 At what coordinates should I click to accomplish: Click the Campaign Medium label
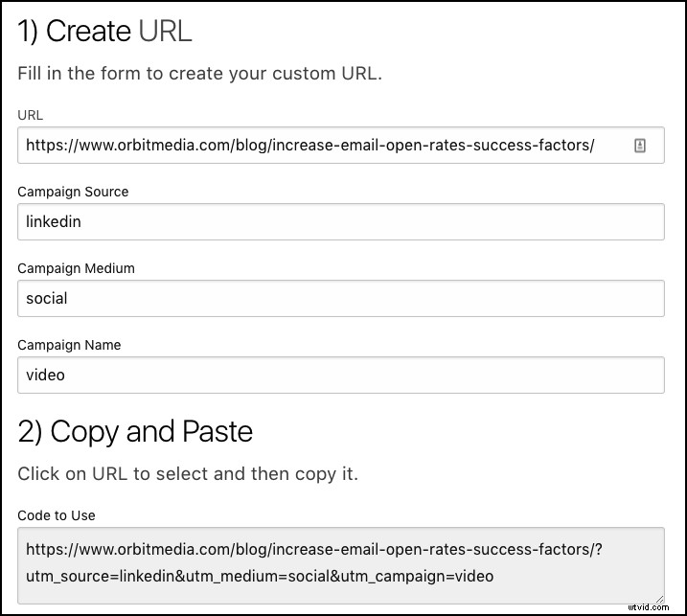tap(76, 268)
